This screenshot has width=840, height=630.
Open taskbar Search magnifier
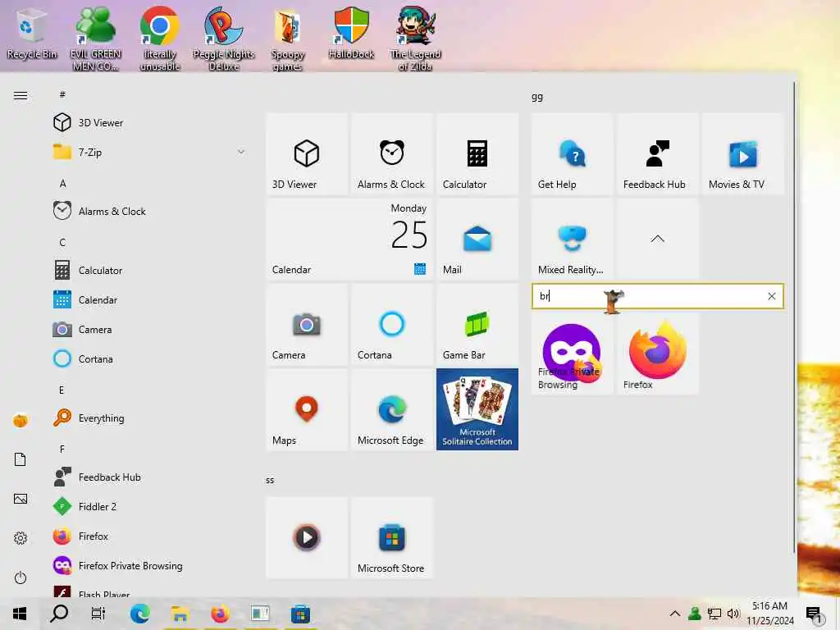[x=59, y=614]
